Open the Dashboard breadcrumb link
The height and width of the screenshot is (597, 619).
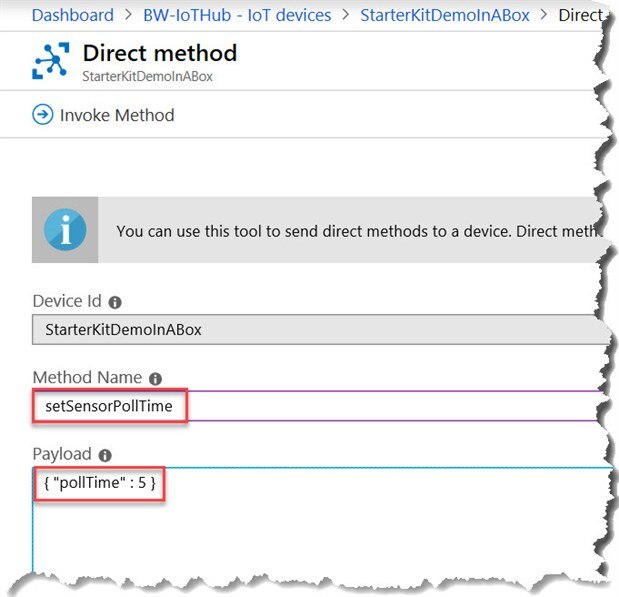coord(73,15)
